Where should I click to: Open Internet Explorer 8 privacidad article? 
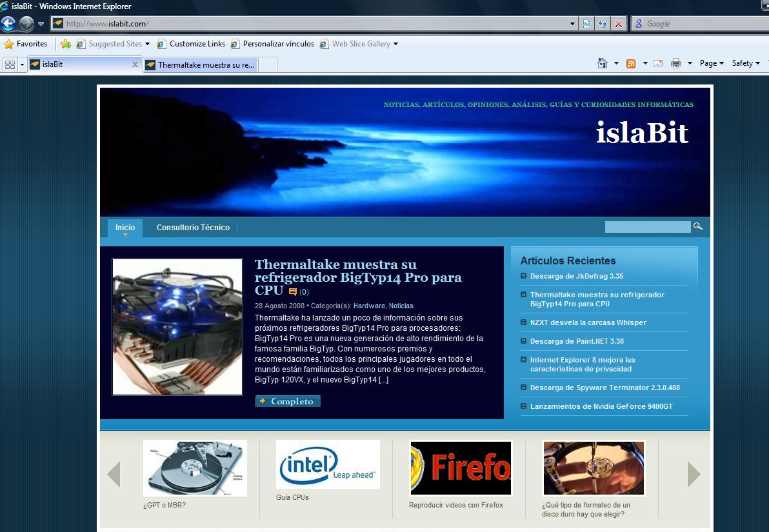point(582,364)
